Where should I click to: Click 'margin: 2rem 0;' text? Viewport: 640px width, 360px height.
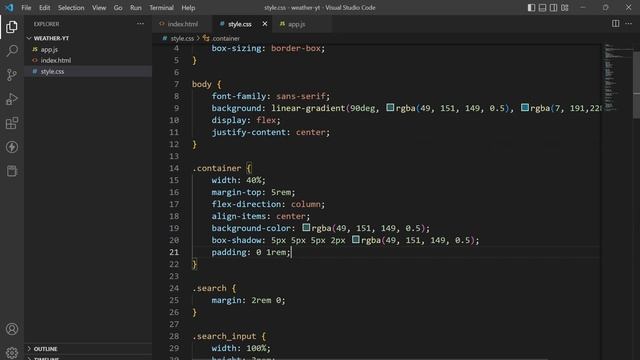(249, 300)
